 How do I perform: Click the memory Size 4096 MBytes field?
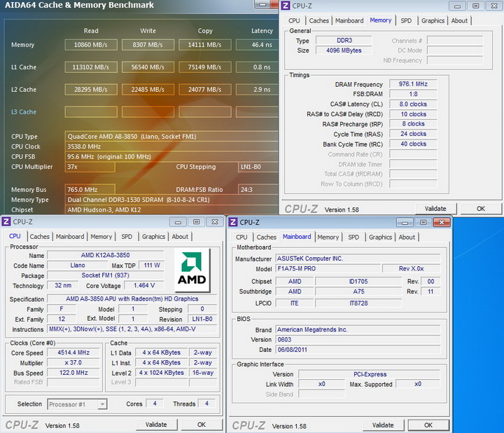(x=344, y=50)
